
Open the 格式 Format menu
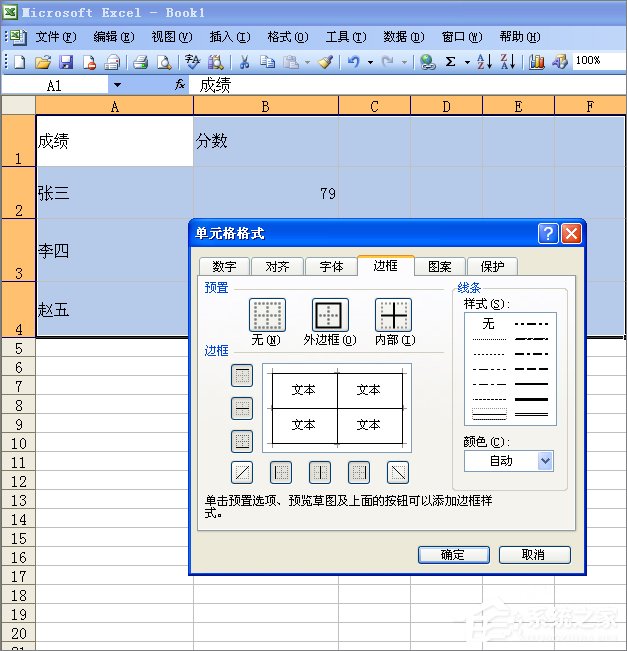pos(287,37)
